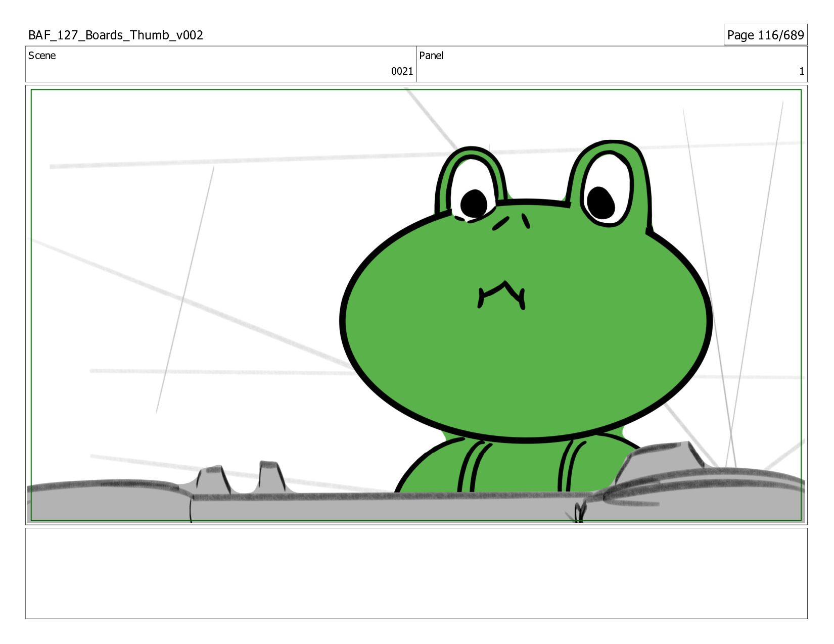834x644 pixels.
Task: Click the panel number 1
Action: click(x=801, y=71)
